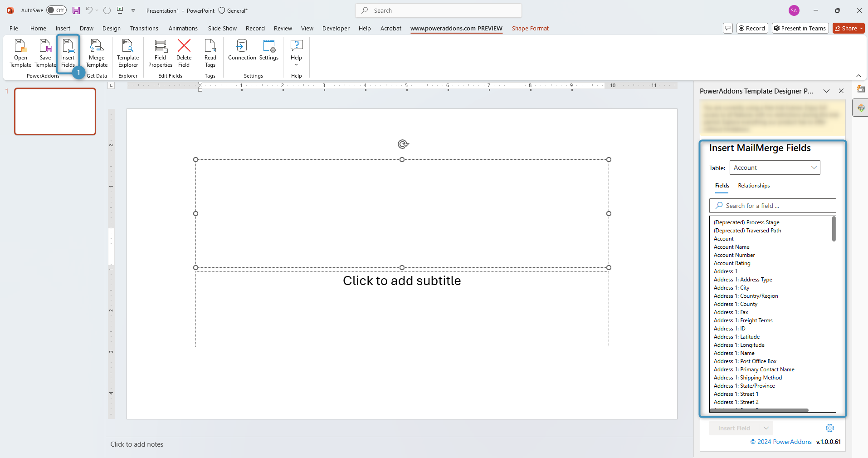The width and height of the screenshot is (868, 458).
Task: Start presentation from beginning icon
Action: 120,10
